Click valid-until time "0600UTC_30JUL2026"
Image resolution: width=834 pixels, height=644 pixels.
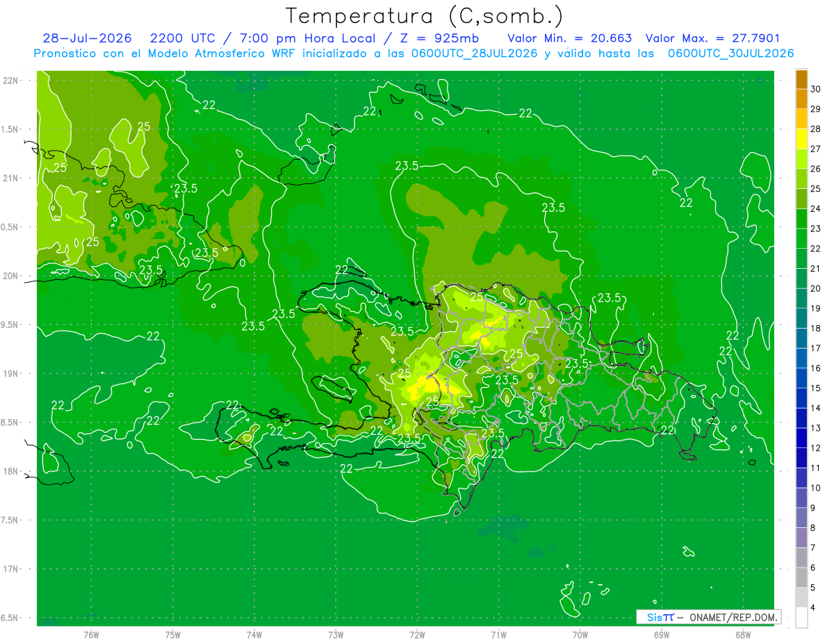(x=730, y=53)
